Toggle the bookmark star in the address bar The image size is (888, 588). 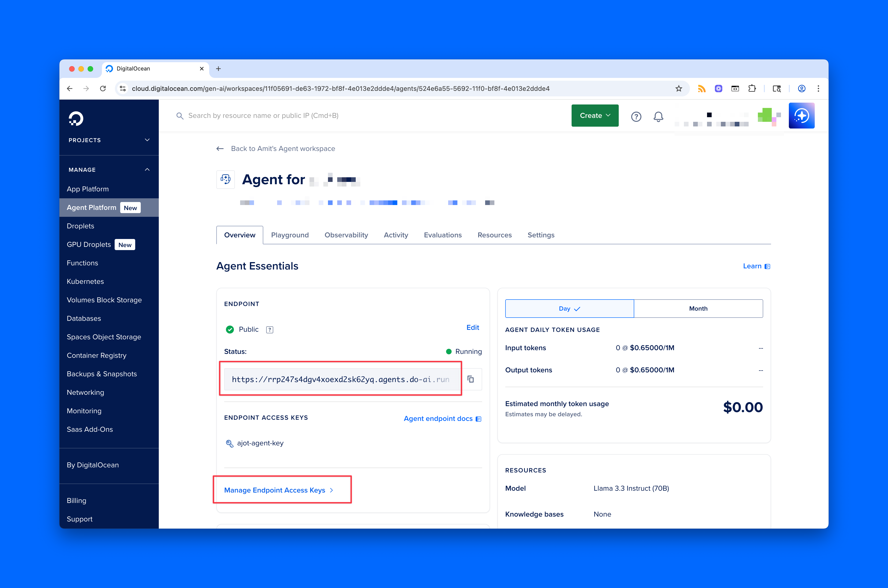tap(679, 89)
